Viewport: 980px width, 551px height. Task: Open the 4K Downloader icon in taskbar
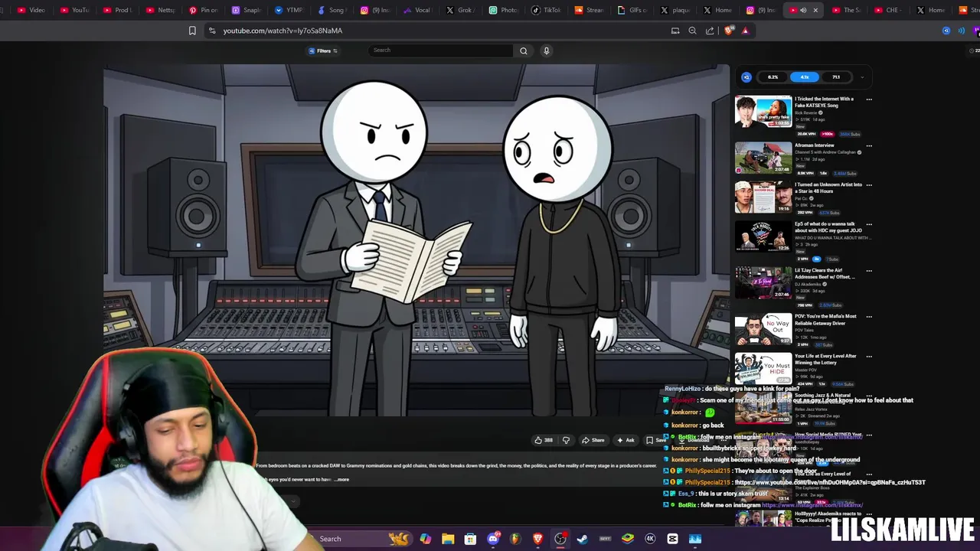coord(650,539)
